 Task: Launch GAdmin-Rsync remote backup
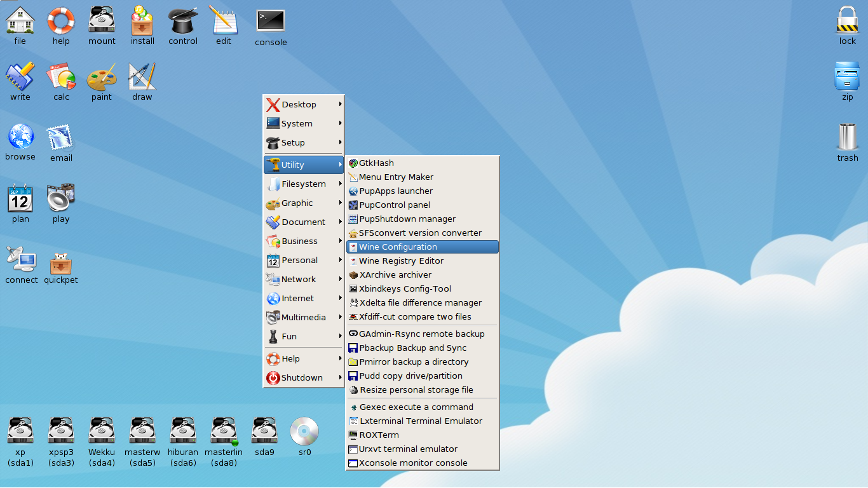click(x=423, y=334)
